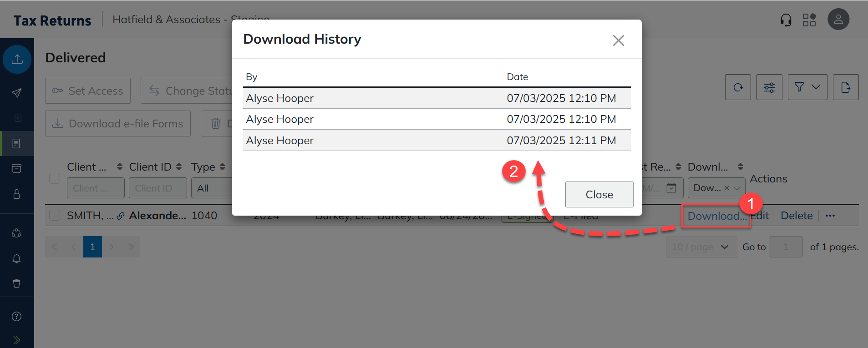This screenshot has height=348, width=868.
Task: Open the help question mark icon
Action: (17, 317)
